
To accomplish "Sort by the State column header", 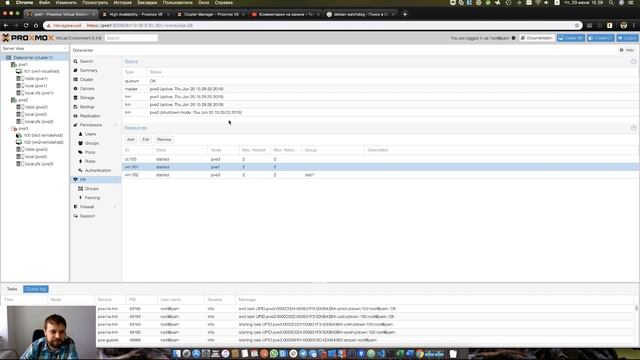I will pos(180,150).
